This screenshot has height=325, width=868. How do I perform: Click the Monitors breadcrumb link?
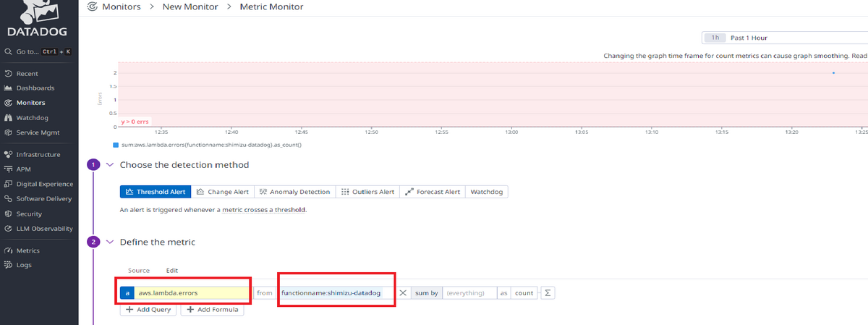point(121,7)
